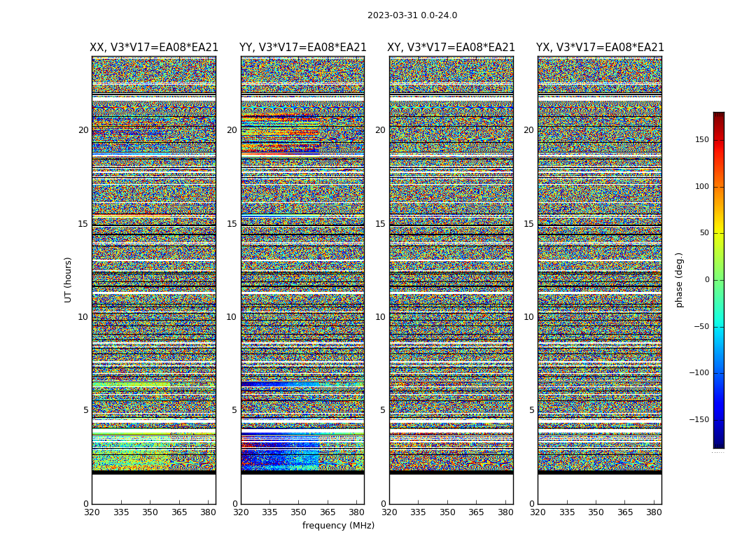
Task: Click the phase (deg.) colorbar label
Action: click(x=679, y=280)
